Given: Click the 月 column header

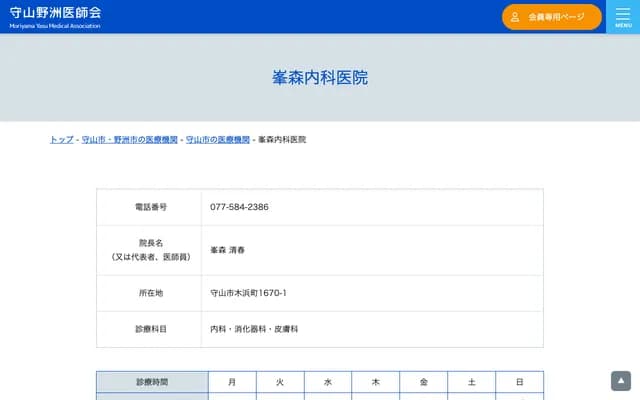Looking at the screenshot, I should click(x=232, y=382).
